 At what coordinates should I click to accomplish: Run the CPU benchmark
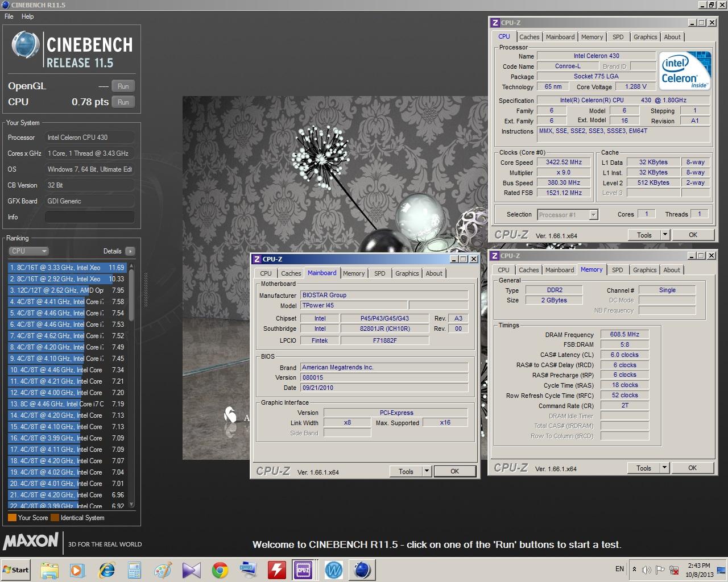123,102
